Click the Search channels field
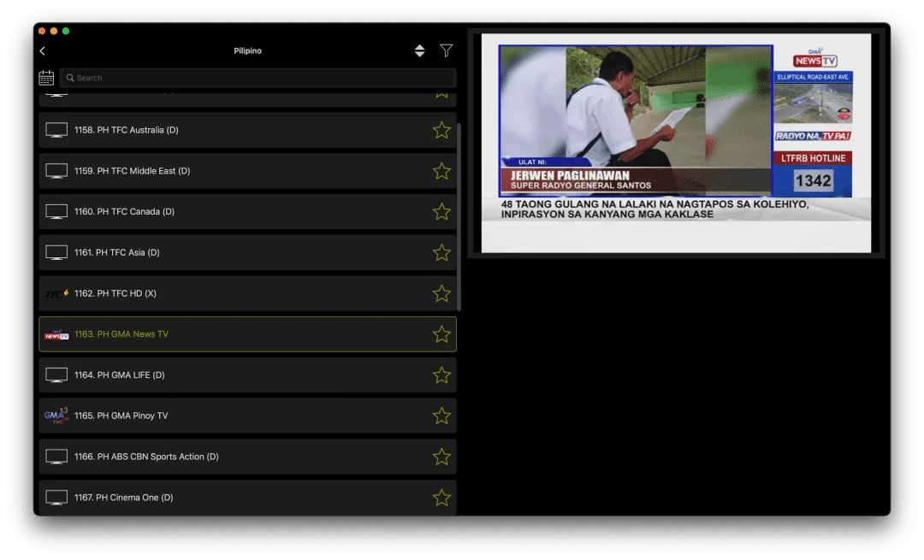This screenshot has width=924, height=560. coord(258,78)
